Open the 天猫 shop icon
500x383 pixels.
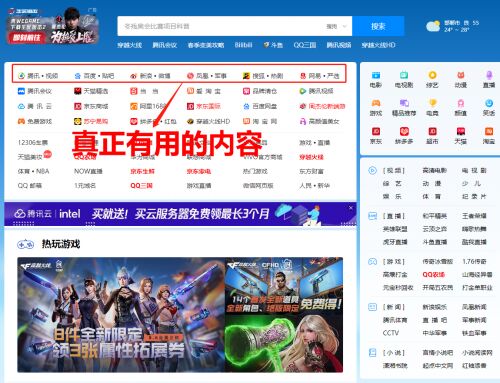click(x=460, y=131)
